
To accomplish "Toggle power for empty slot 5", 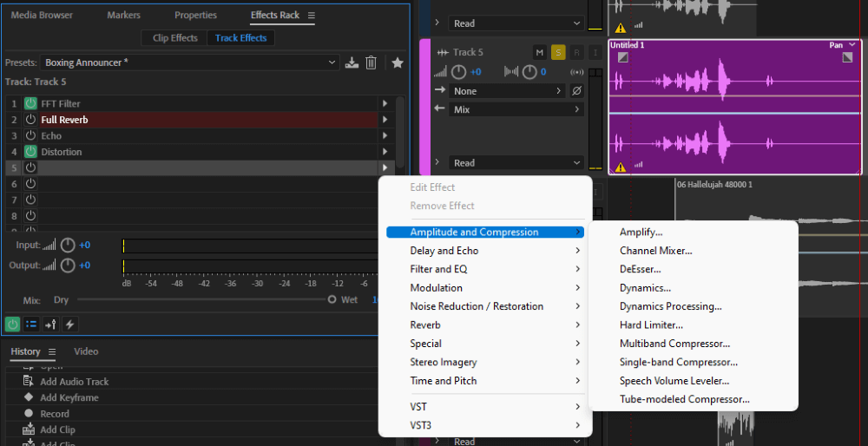I will pos(30,167).
